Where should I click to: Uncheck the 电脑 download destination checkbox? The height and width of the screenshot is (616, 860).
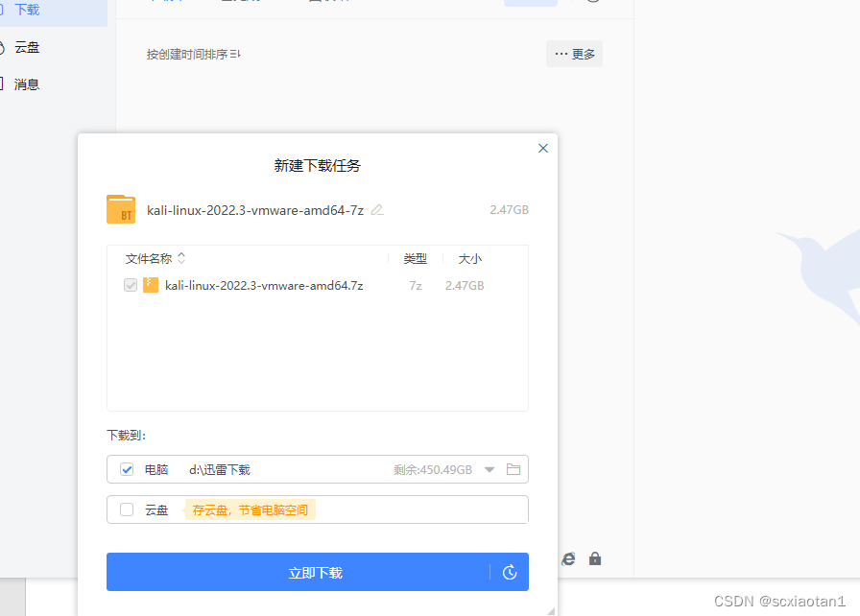tap(127, 469)
